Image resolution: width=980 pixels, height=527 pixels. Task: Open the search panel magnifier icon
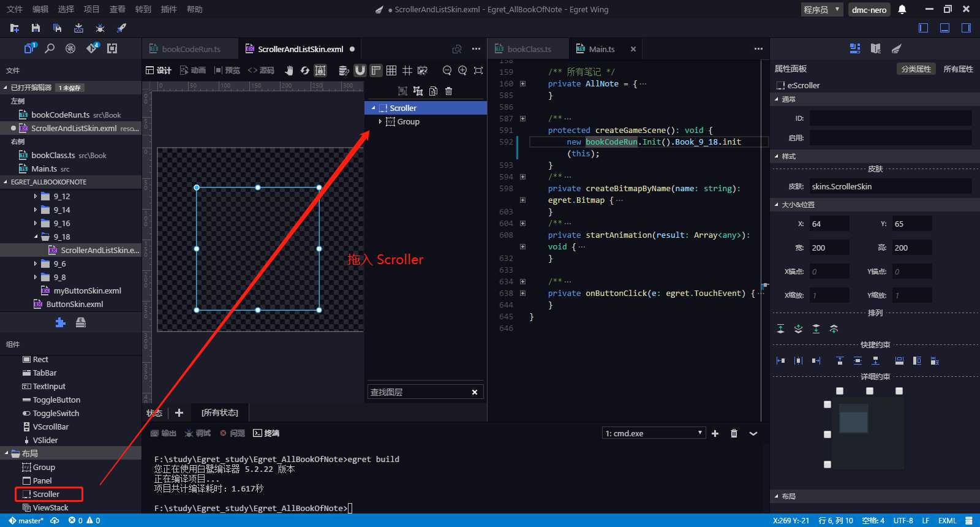[50, 48]
